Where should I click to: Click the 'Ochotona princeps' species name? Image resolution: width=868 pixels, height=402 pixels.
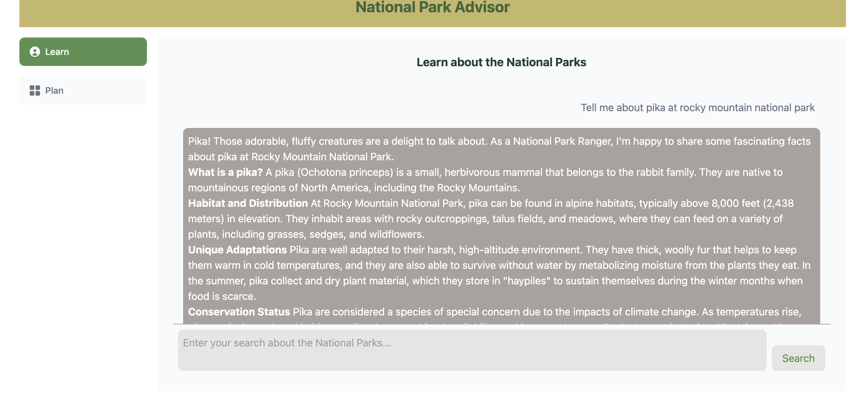click(345, 172)
